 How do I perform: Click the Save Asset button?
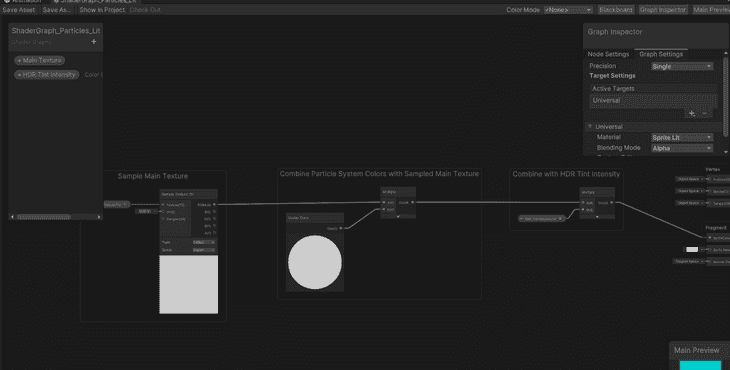[x=19, y=9]
